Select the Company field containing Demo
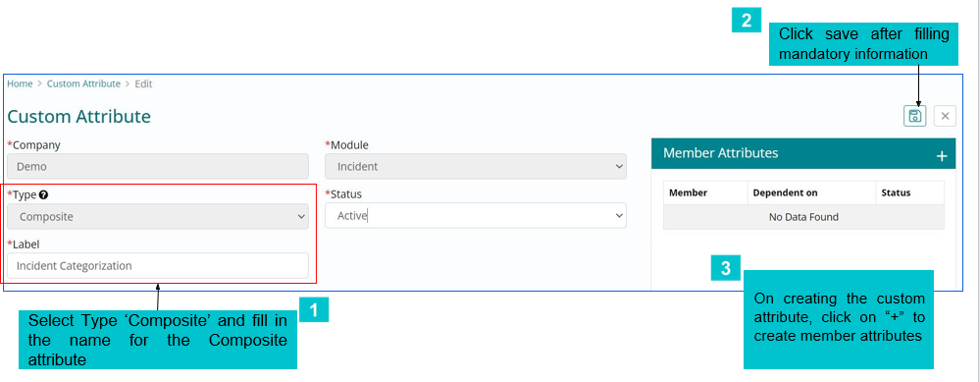980x382 pixels. click(x=158, y=167)
